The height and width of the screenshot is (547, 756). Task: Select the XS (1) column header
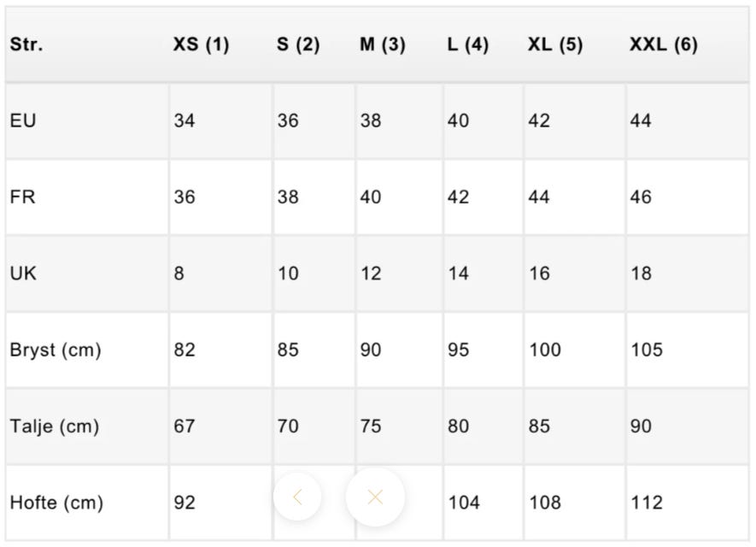click(x=201, y=45)
